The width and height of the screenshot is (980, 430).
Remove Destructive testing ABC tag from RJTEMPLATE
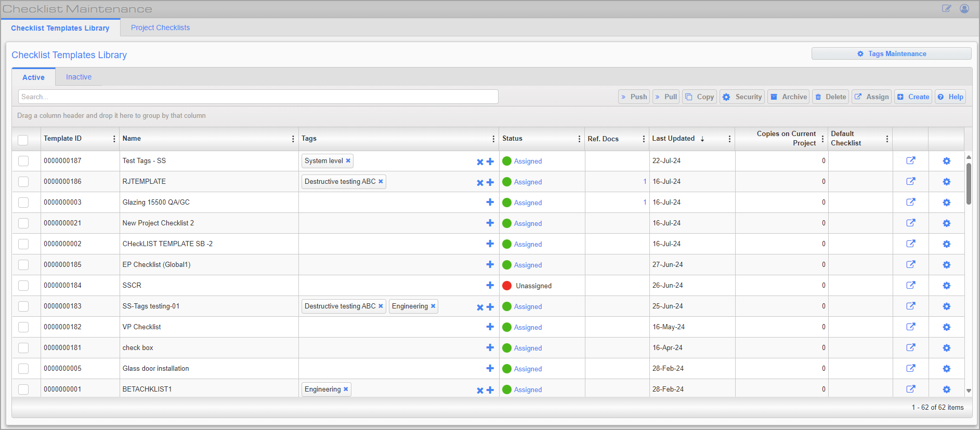(x=381, y=181)
